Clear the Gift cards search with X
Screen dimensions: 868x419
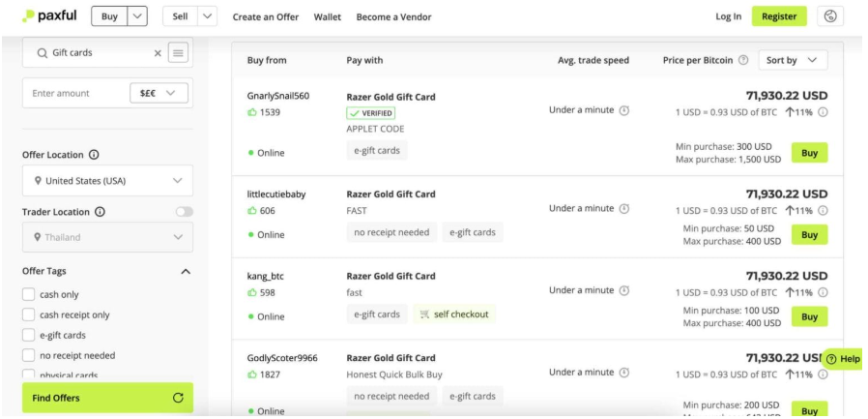pos(158,53)
